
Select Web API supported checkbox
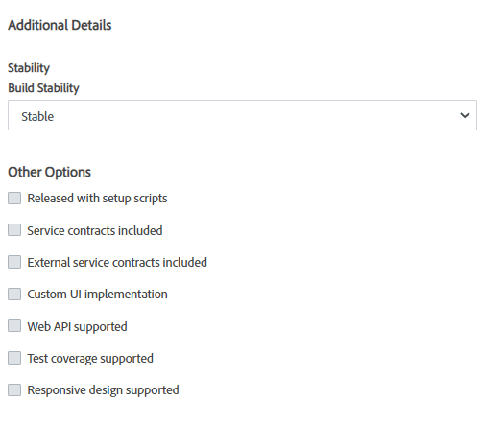(14, 326)
